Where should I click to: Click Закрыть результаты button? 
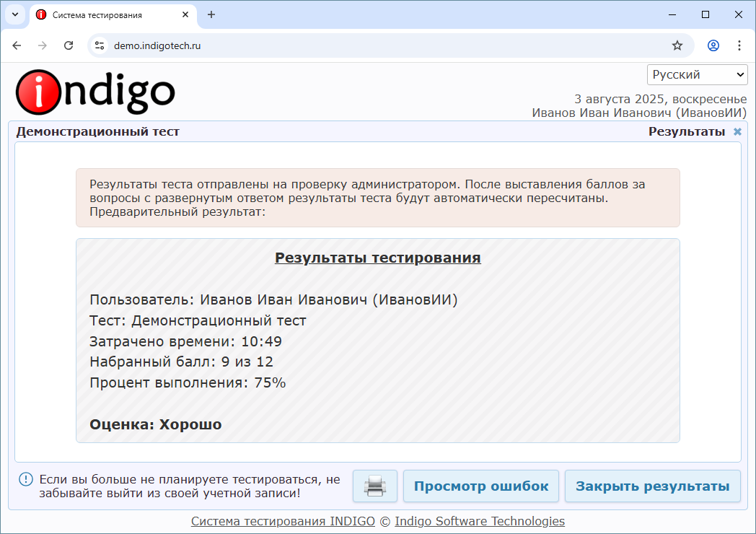point(652,486)
